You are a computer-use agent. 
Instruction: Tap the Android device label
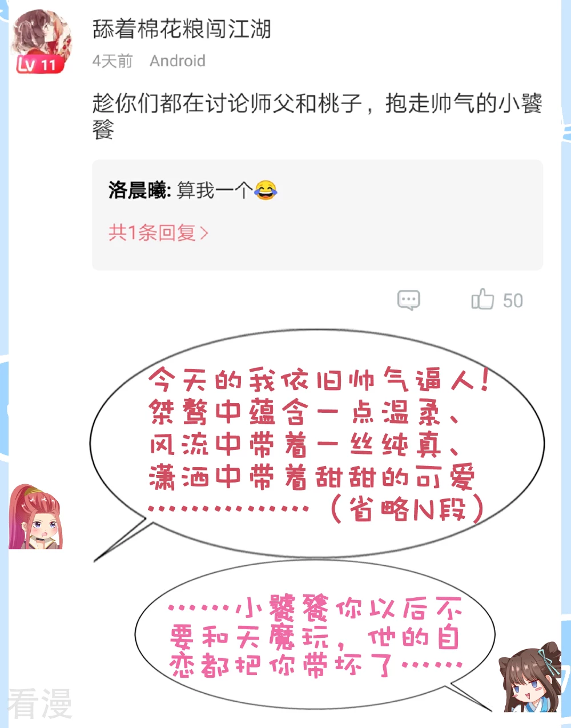pyautogui.click(x=178, y=61)
